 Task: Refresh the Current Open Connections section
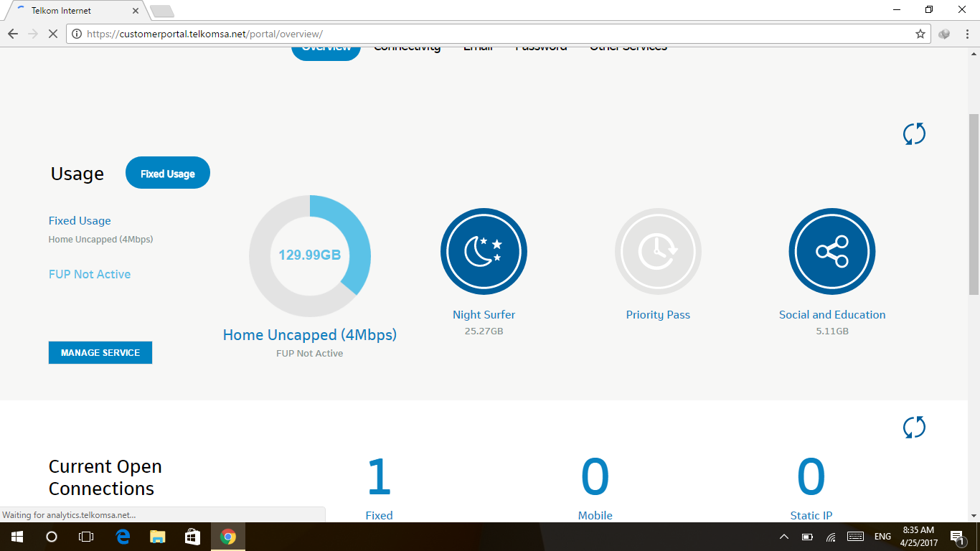pyautogui.click(x=914, y=427)
